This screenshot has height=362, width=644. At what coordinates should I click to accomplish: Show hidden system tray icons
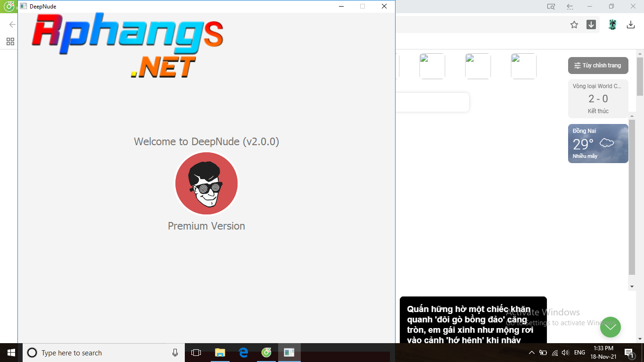(x=532, y=353)
